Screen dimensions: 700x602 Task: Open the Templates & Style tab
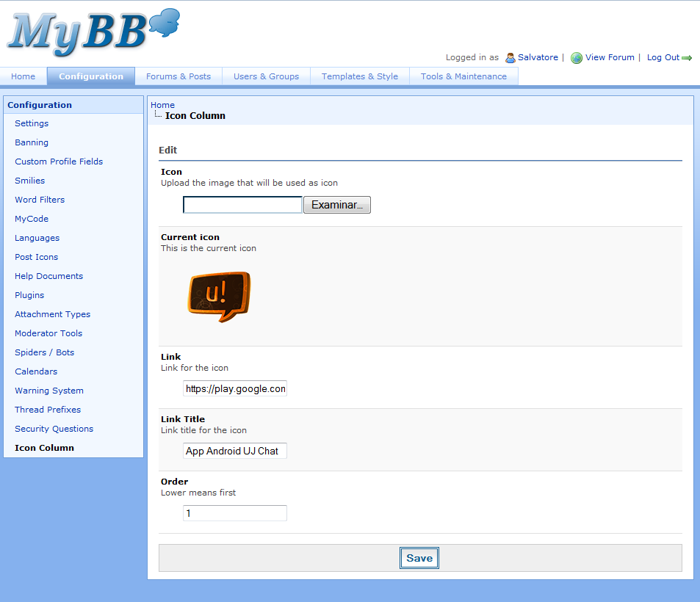[x=360, y=76]
